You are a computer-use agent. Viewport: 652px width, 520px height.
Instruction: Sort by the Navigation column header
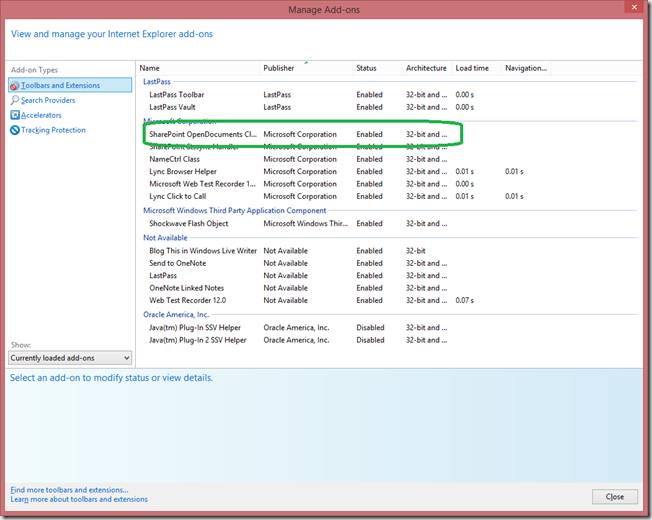tap(526, 68)
